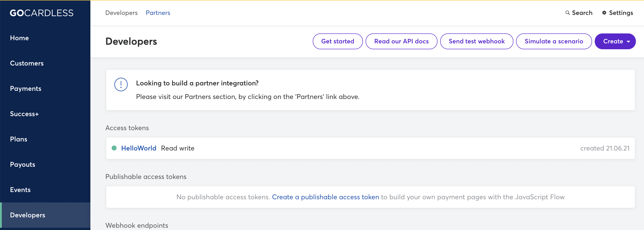Viewport: 644px width, 230px height.
Task: Click Simulate a scenario button
Action: pyautogui.click(x=553, y=41)
